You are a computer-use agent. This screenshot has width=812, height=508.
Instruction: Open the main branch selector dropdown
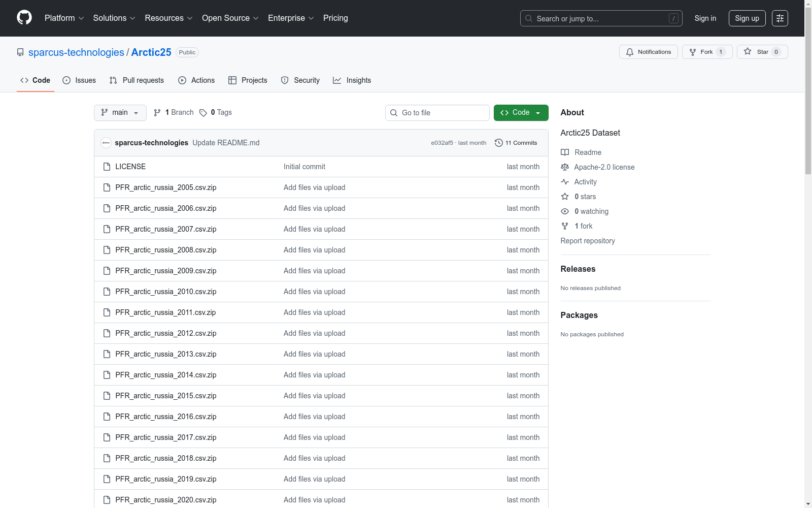coord(120,113)
